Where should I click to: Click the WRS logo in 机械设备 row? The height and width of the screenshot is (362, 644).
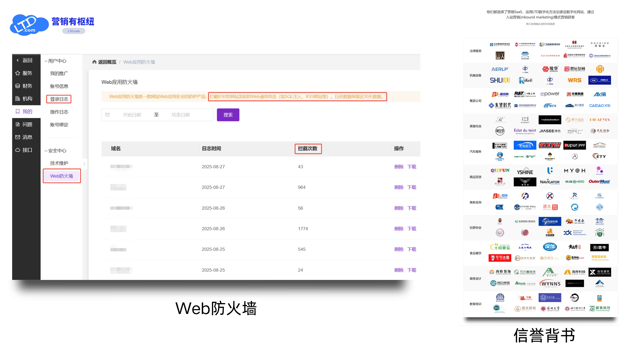574,80
